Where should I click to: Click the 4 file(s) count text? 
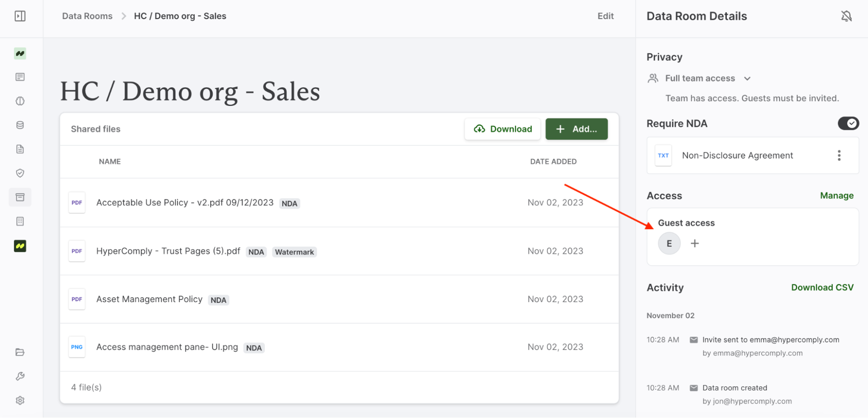click(86, 387)
